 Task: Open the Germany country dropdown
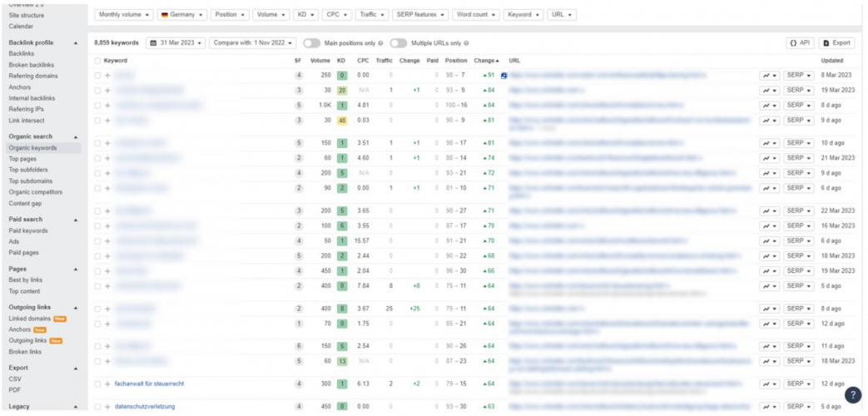(x=182, y=15)
